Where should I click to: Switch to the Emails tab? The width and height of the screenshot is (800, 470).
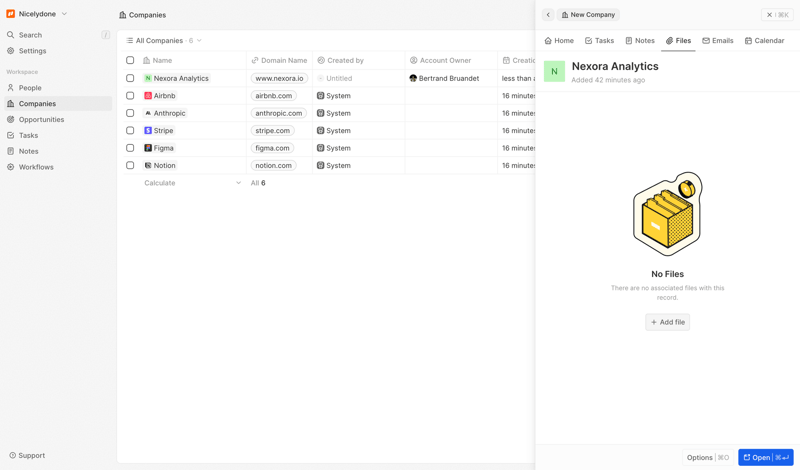coord(717,40)
